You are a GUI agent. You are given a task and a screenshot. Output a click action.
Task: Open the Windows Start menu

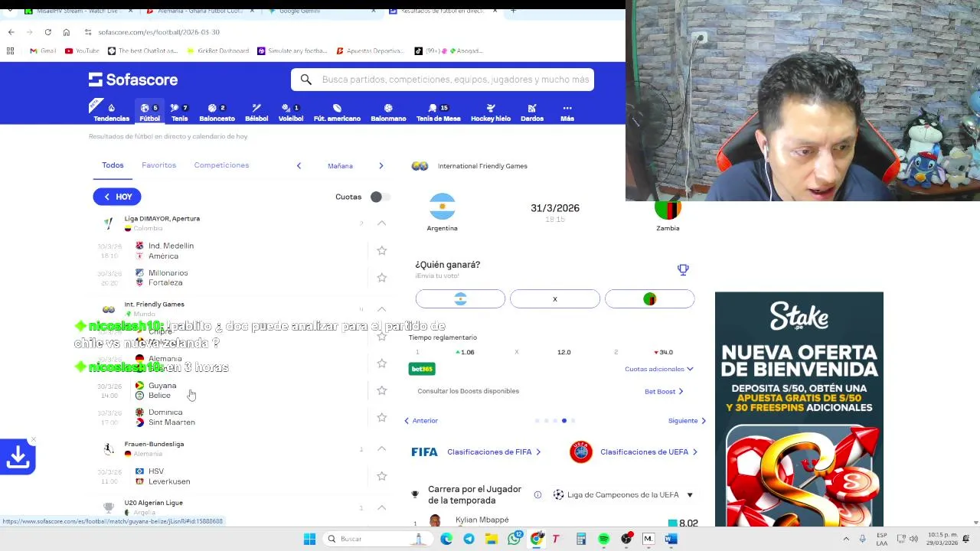[x=309, y=539]
